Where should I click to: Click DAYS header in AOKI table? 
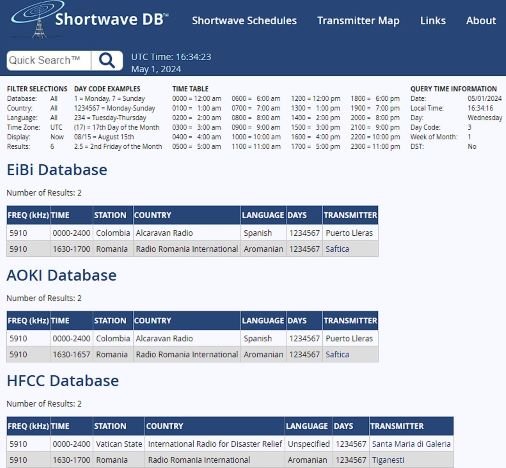tap(304, 321)
